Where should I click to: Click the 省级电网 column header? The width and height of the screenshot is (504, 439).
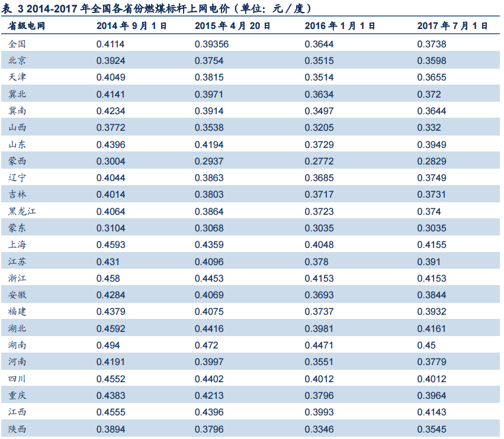pos(27,26)
